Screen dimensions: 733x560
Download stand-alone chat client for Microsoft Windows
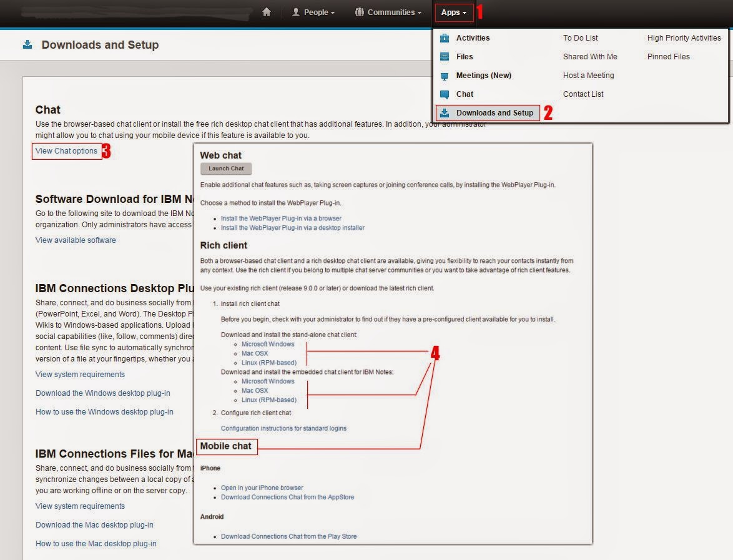268,344
